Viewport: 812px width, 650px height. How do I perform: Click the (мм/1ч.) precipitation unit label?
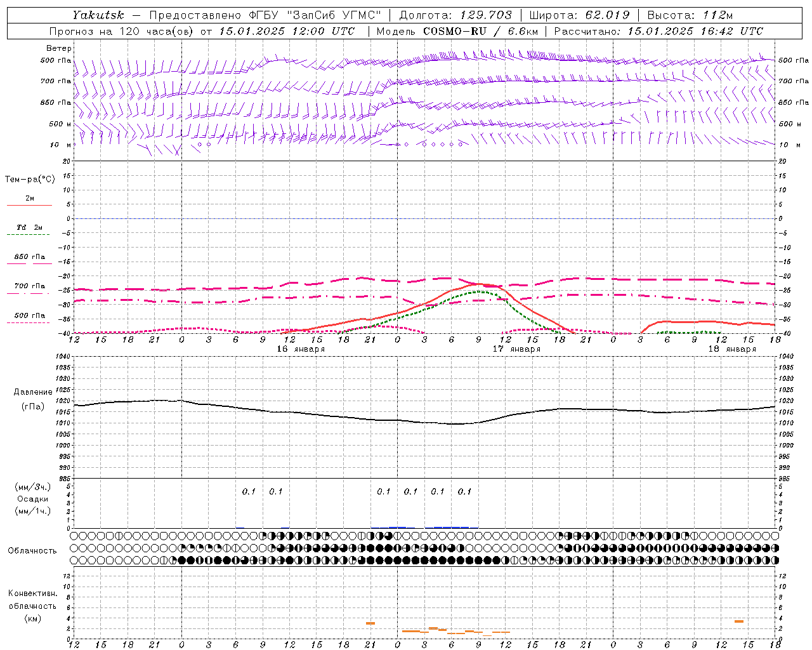32,511
